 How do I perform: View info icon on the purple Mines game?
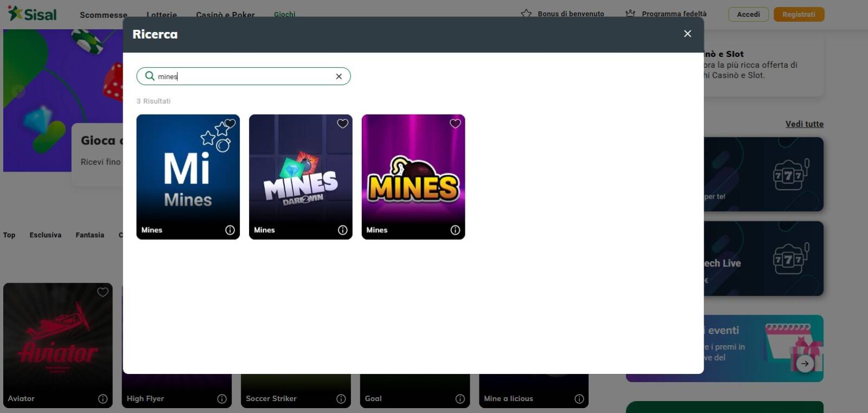pos(455,230)
